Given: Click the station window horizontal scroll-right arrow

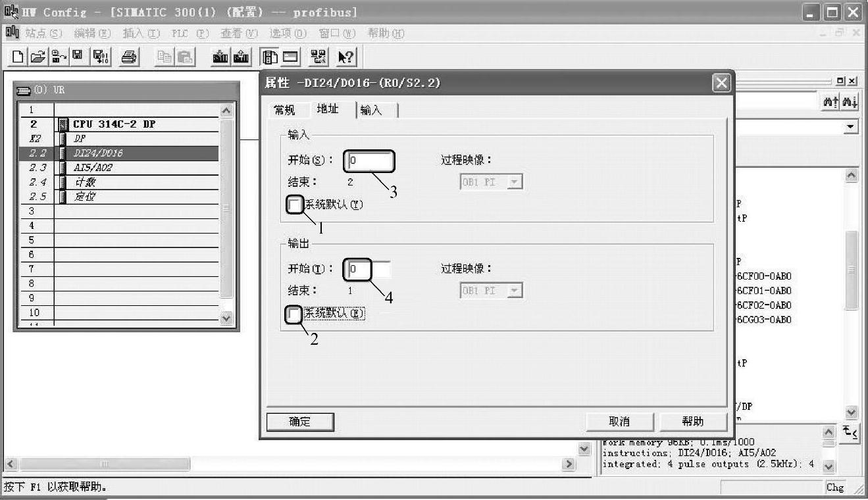Looking at the screenshot, I should pyautogui.click(x=569, y=464).
